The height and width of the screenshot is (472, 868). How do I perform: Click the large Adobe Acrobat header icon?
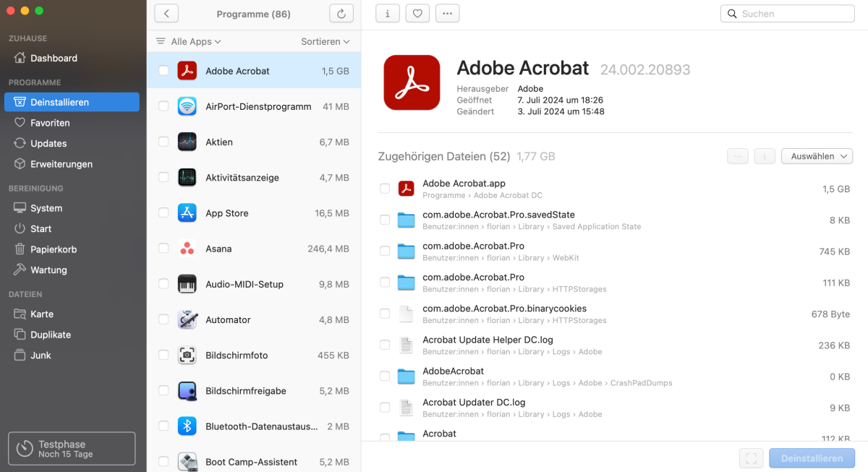tap(412, 82)
